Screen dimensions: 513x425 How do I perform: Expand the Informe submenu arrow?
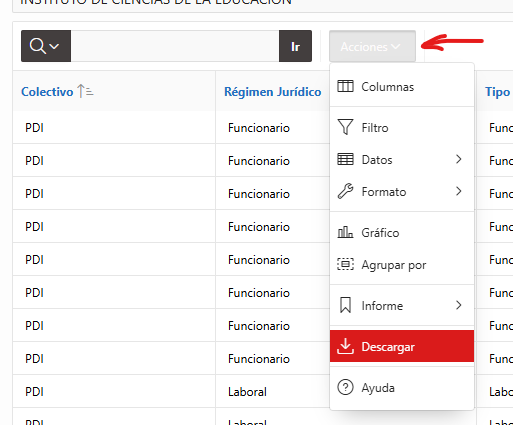click(459, 305)
